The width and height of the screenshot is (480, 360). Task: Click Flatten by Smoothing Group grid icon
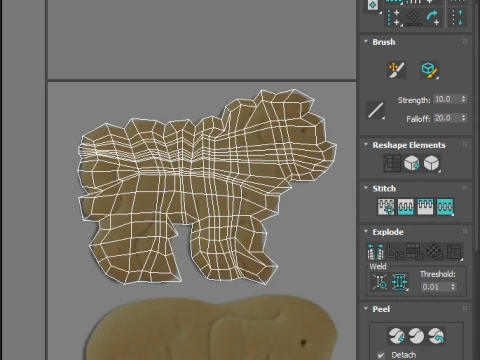[x=415, y=251]
